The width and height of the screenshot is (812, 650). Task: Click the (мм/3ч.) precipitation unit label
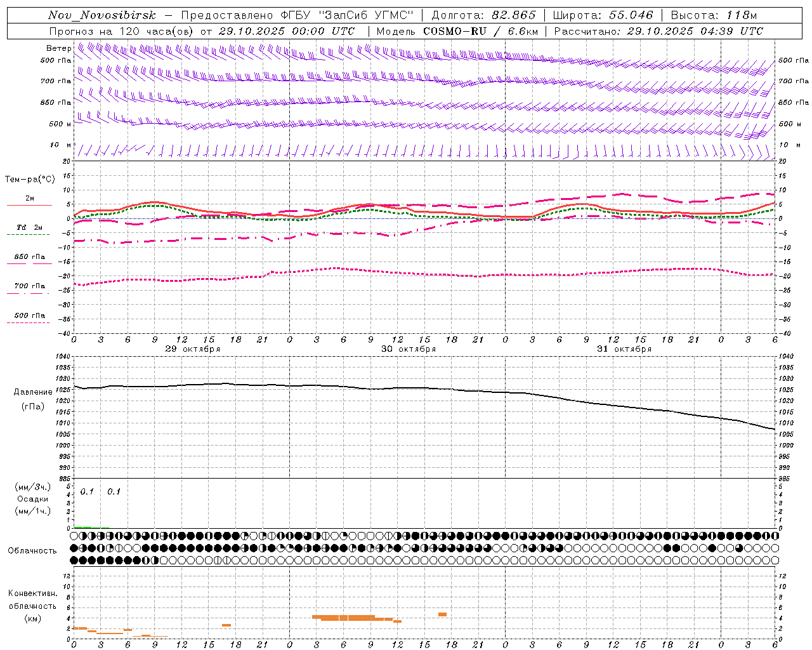32,487
